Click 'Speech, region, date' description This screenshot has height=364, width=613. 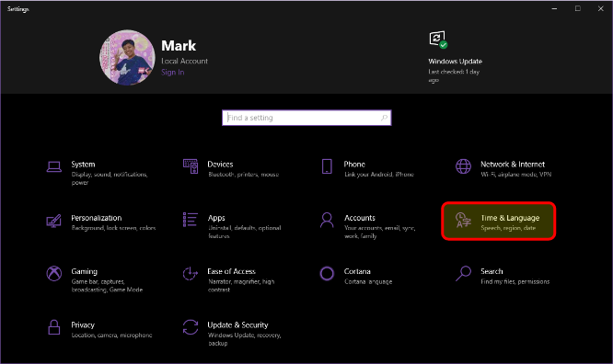tap(508, 228)
